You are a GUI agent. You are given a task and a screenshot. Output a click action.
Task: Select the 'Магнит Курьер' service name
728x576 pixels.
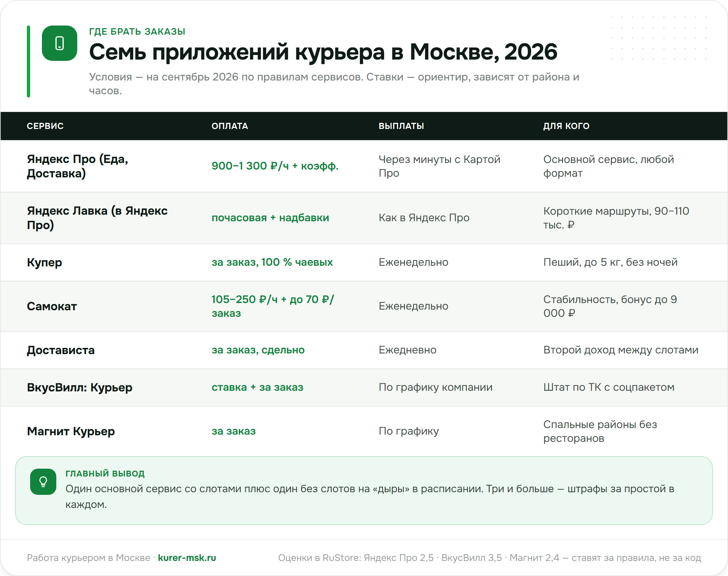71,431
